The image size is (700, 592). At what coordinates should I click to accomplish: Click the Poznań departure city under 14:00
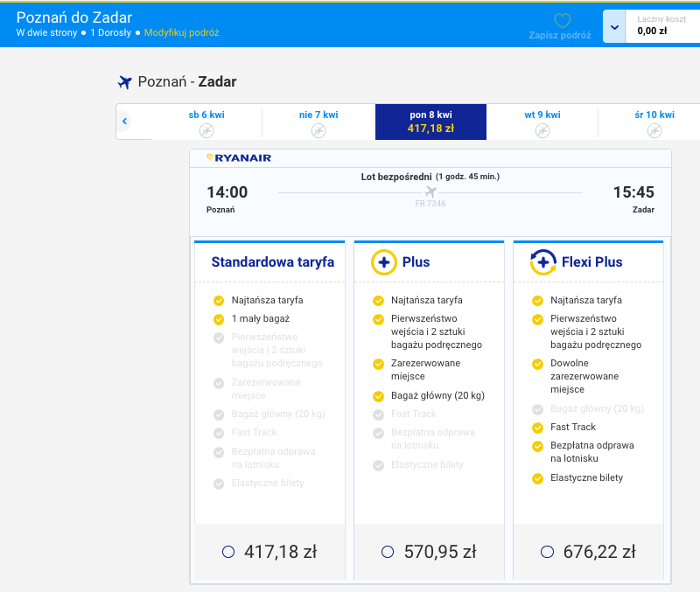pos(220,210)
